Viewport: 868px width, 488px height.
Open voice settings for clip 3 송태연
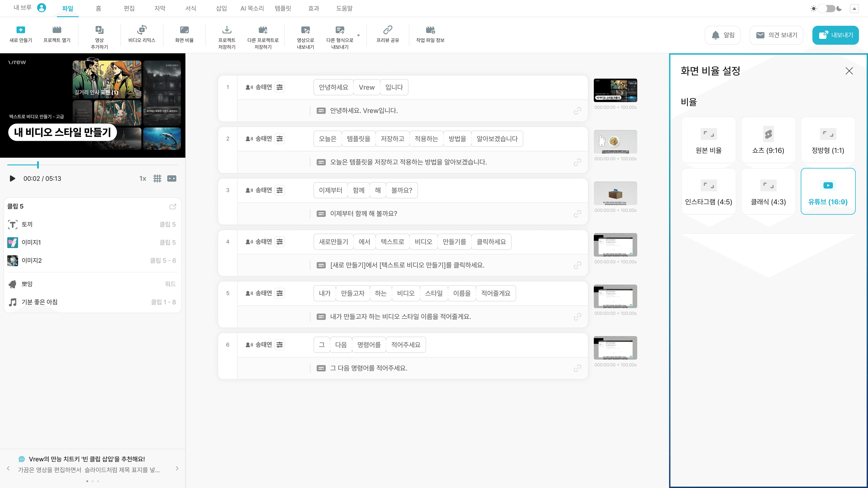[x=279, y=190]
